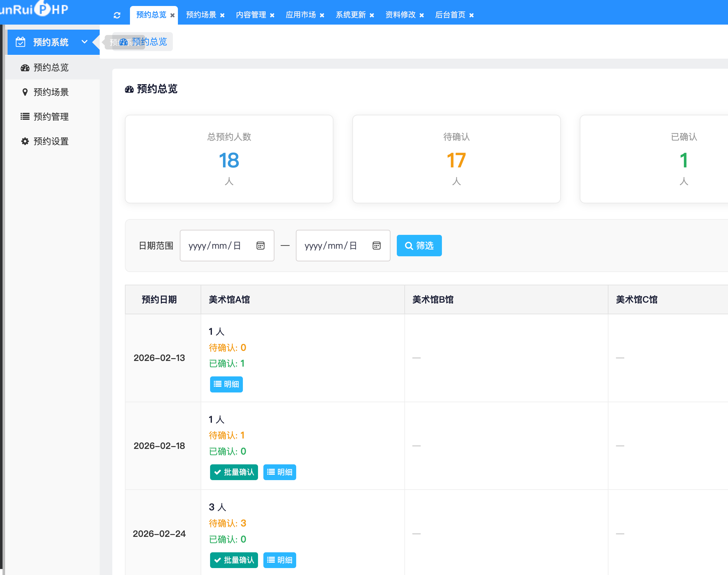Open 明细 for 2026-02-13 row
This screenshot has height=575, width=728.
pyautogui.click(x=226, y=384)
